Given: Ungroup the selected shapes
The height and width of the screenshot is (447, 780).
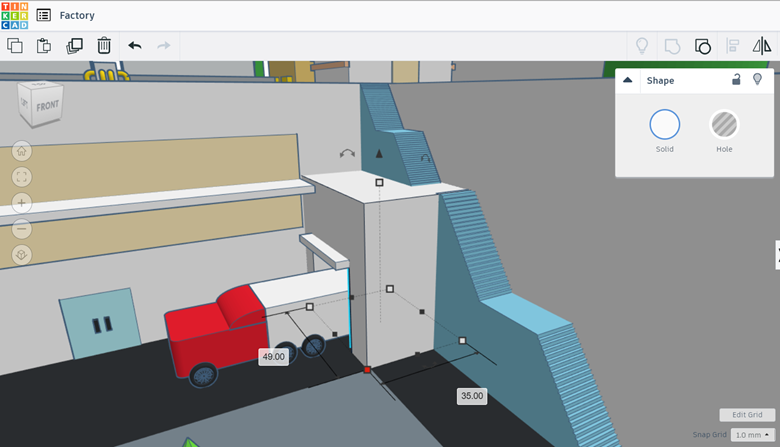Looking at the screenshot, I should click(x=702, y=46).
